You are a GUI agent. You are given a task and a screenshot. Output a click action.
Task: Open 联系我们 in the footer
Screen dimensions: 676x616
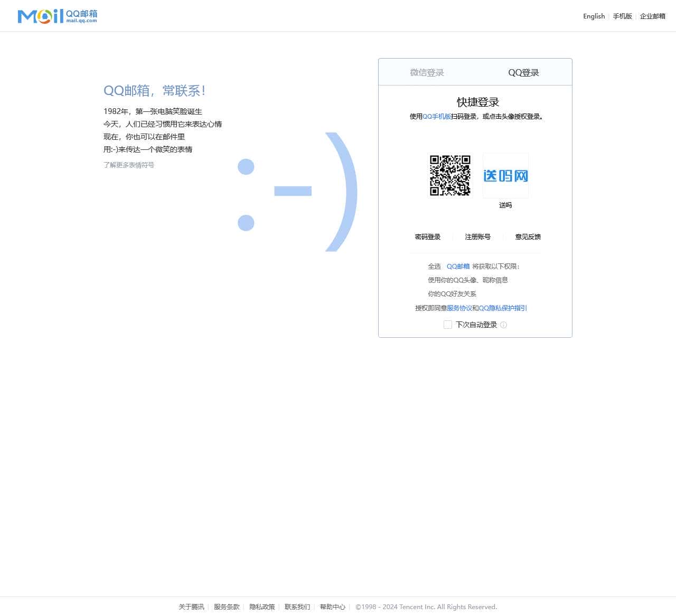pos(297,606)
